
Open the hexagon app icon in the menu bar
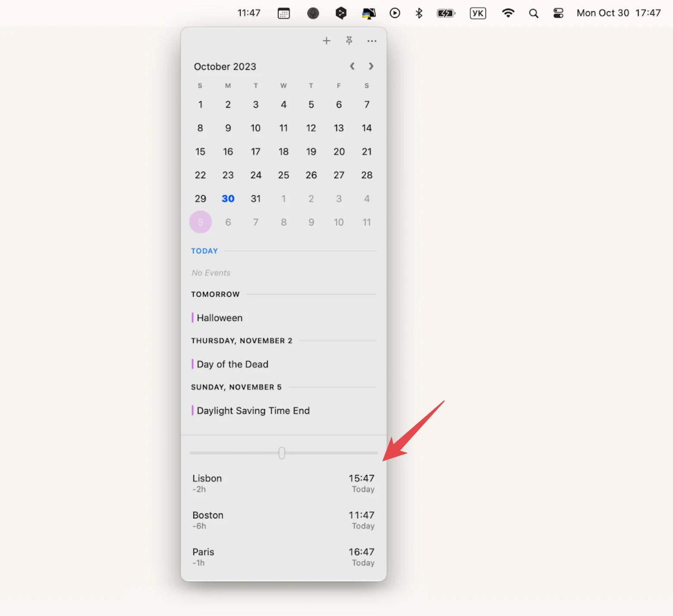coord(341,13)
